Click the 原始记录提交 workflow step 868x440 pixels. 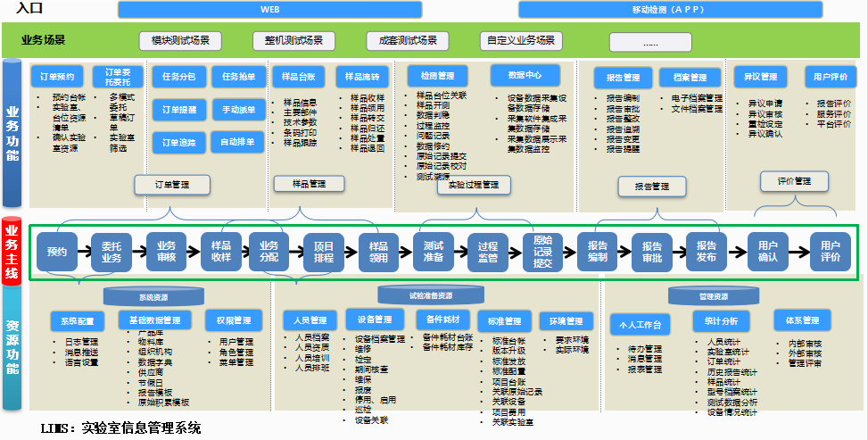click(x=542, y=252)
